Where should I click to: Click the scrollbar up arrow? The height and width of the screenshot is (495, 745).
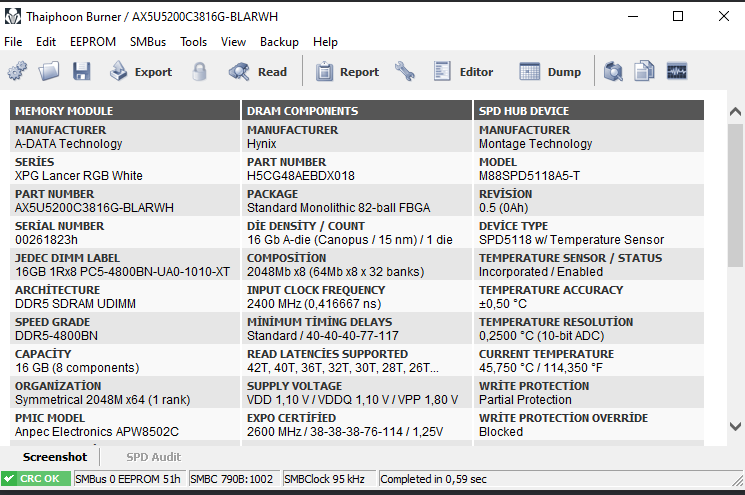735,112
